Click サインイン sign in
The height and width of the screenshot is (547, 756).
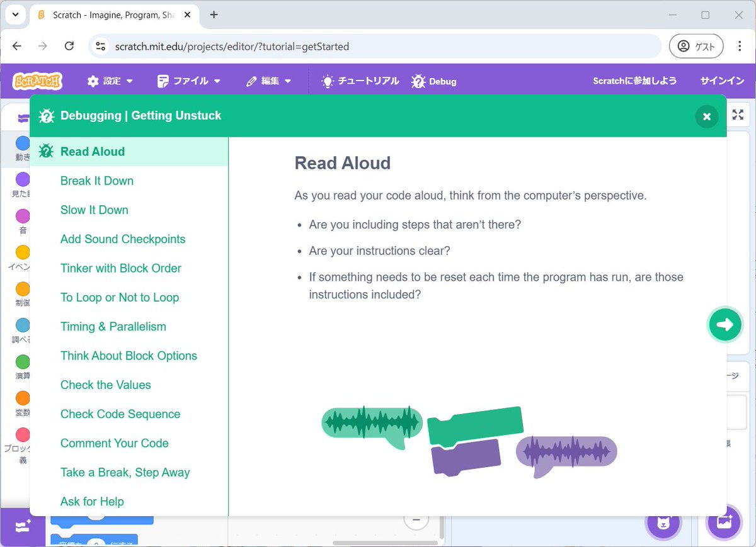point(722,81)
